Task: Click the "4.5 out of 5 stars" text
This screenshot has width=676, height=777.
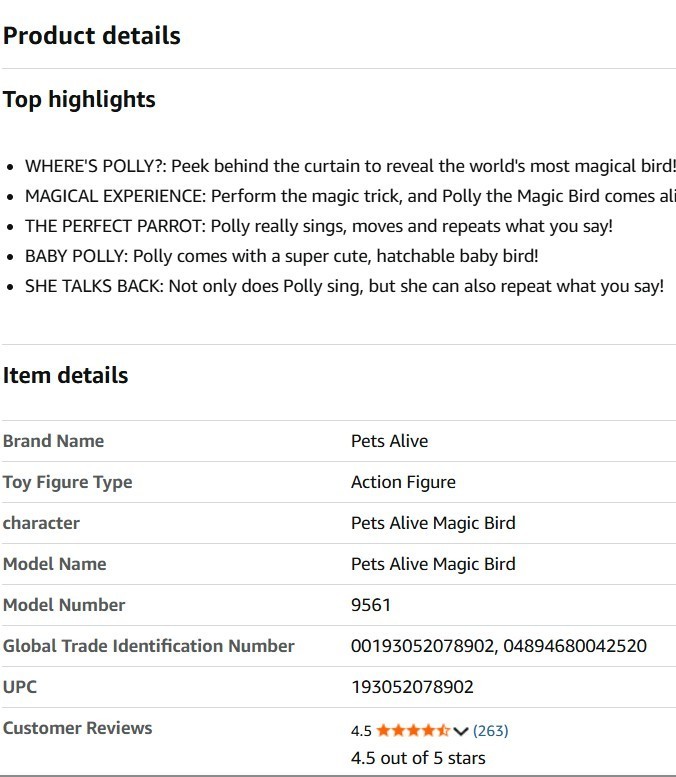Action: click(418, 757)
